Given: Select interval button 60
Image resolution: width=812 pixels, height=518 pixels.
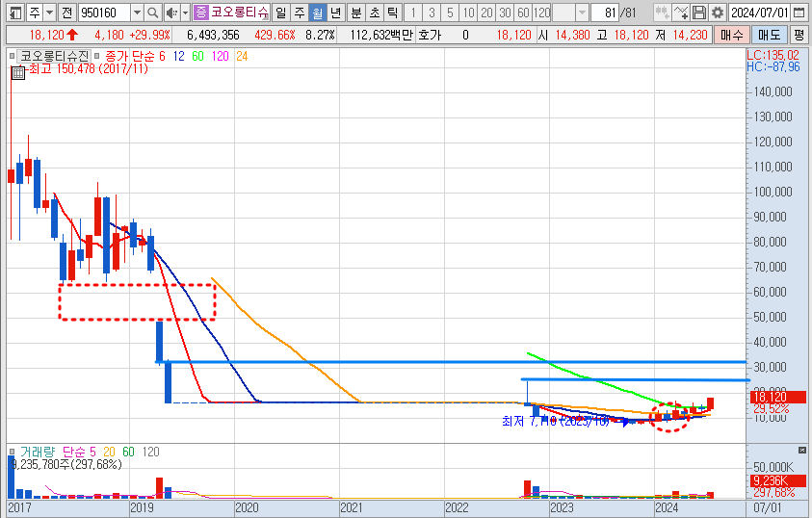Looking at the screenshot, I should point(523,13).
